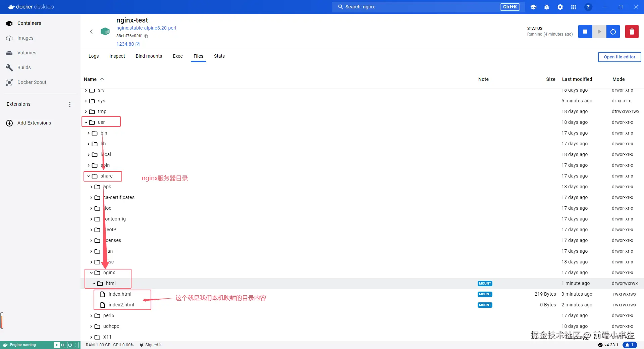Viewport: 644px width, 349px height.
Task: Click the Search: nginx field
Action: (x=428, y=7)
